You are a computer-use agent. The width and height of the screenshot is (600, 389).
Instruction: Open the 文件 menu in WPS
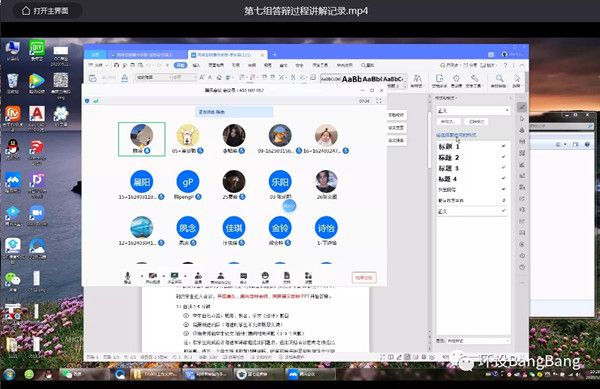click(98, 65)
